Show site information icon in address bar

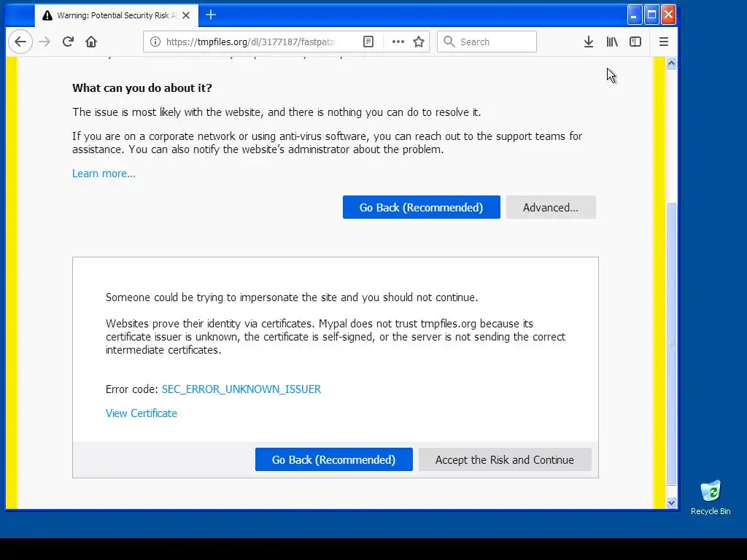[x=155, y=42]
